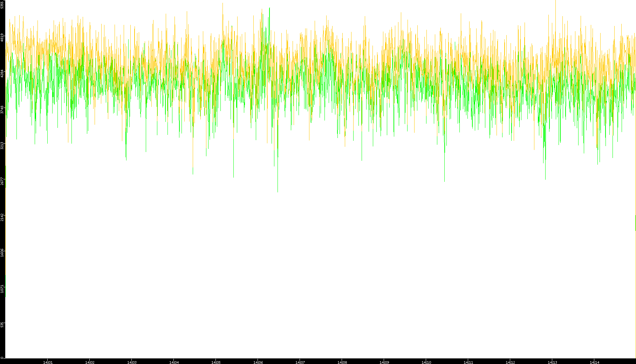Click the 2142 vertical axis label
Viewport: 636px width, 364px height.
tap(2, 217)
